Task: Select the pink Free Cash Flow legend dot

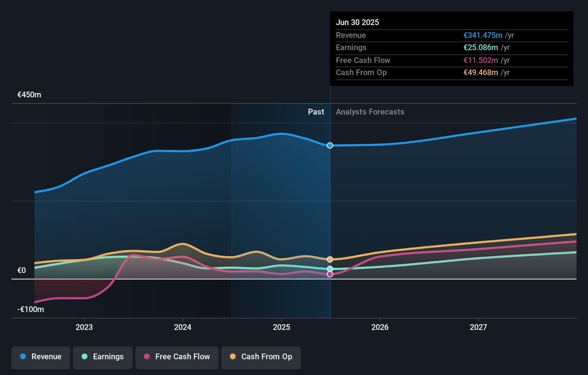Action: tap(148, 357)
